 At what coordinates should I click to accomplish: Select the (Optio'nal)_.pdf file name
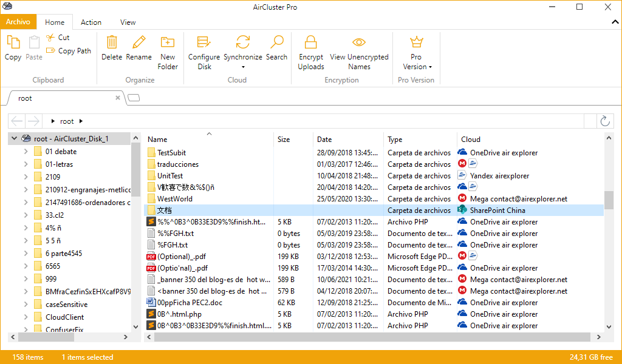(x=182, y=268)
